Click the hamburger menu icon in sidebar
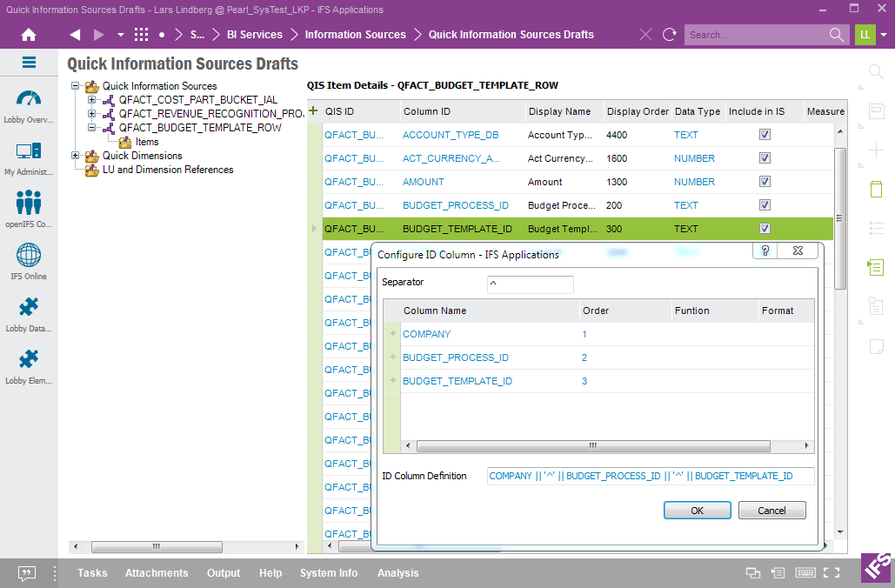 [29, 63]
